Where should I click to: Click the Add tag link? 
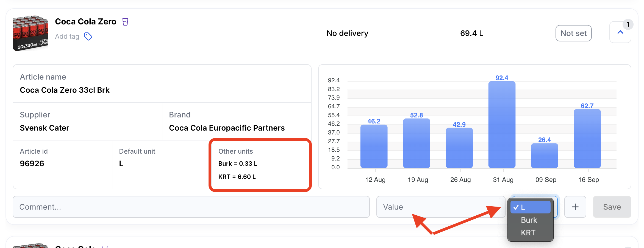[x=67, y=36]
